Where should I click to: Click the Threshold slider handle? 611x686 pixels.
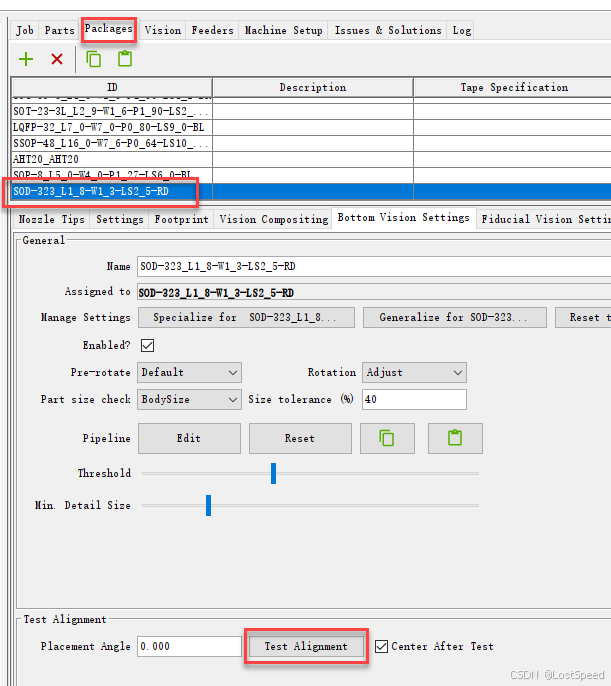coord(273,473)
